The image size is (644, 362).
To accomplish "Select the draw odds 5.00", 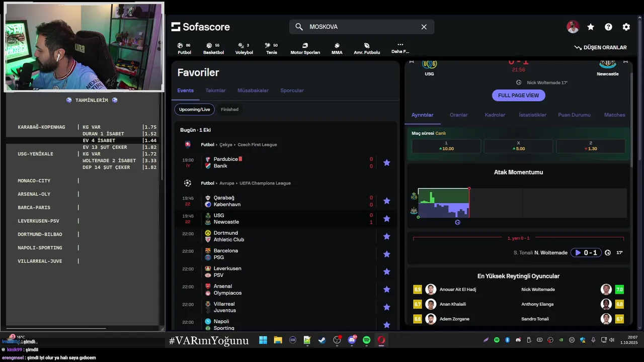I will 518,146.
